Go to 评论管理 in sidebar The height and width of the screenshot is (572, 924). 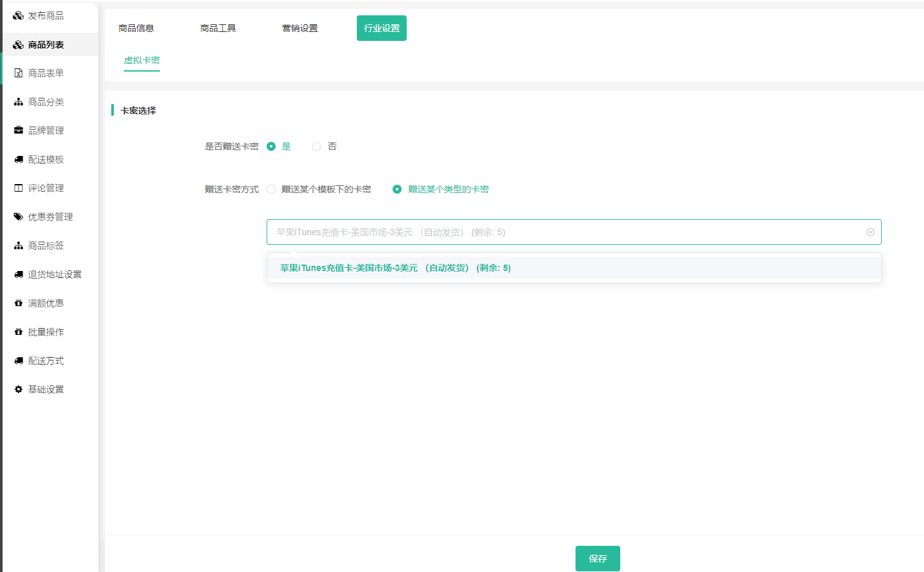pos(46,188)
